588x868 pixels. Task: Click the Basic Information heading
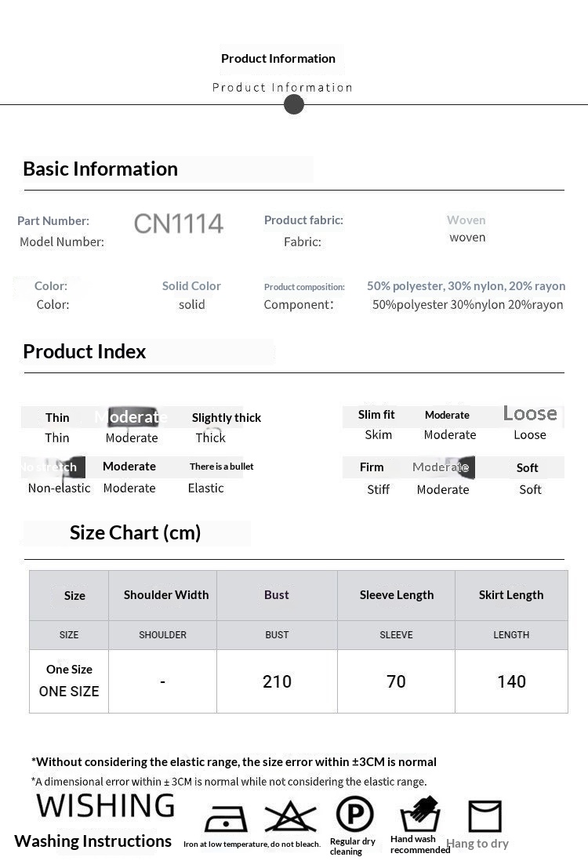100,169
